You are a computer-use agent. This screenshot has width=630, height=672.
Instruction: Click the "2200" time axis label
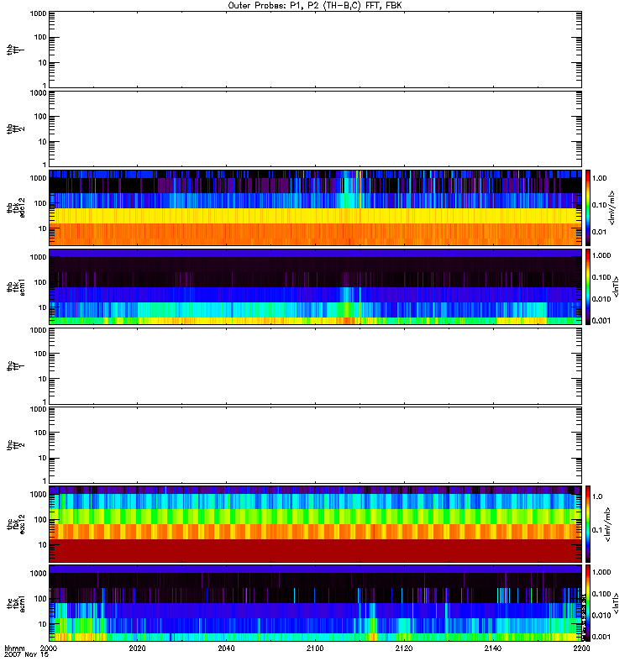581,648
